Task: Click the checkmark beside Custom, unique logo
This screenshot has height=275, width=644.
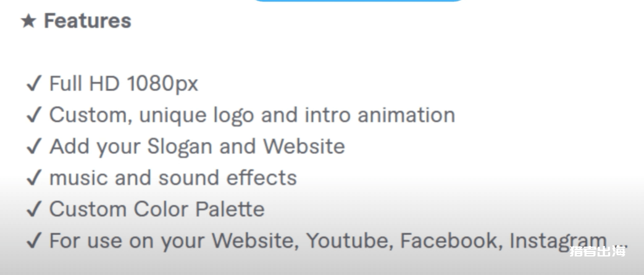Action: click(x=34, y=115)
